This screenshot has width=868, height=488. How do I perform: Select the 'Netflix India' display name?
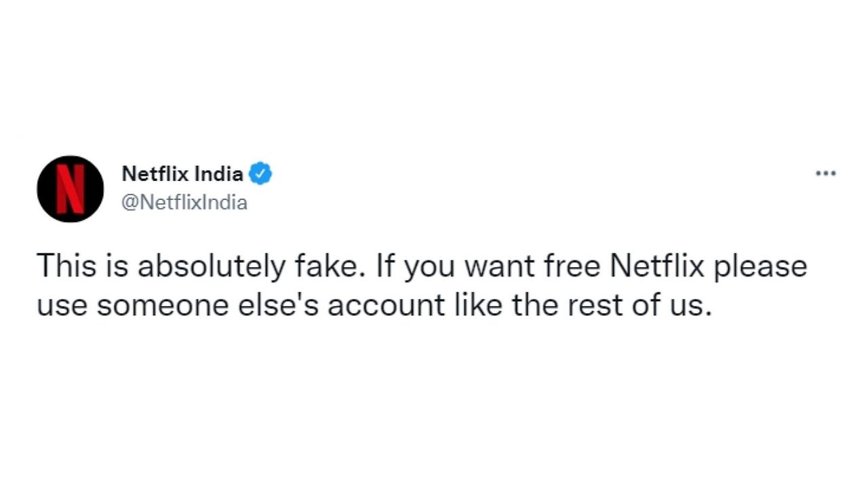(182, 174)
